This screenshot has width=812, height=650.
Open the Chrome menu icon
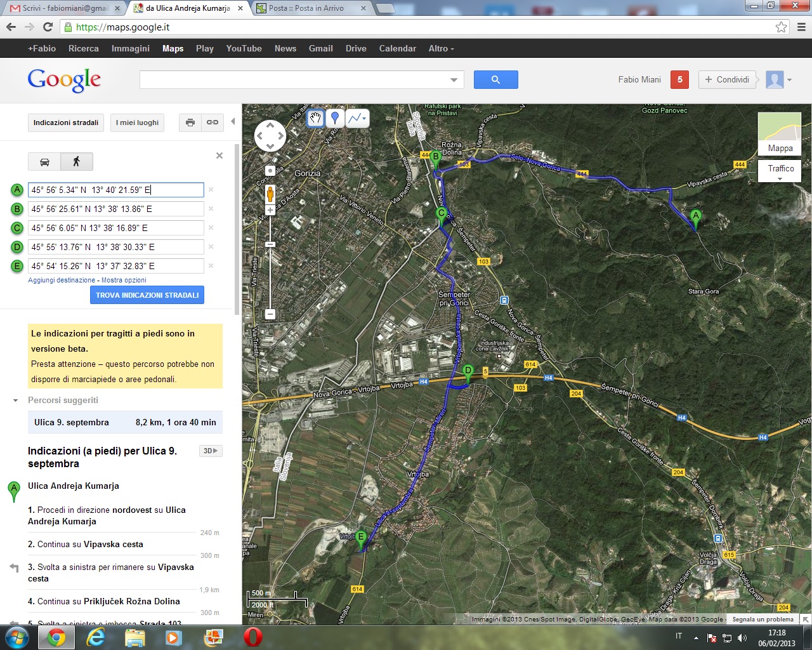click(x=801, y=27)
